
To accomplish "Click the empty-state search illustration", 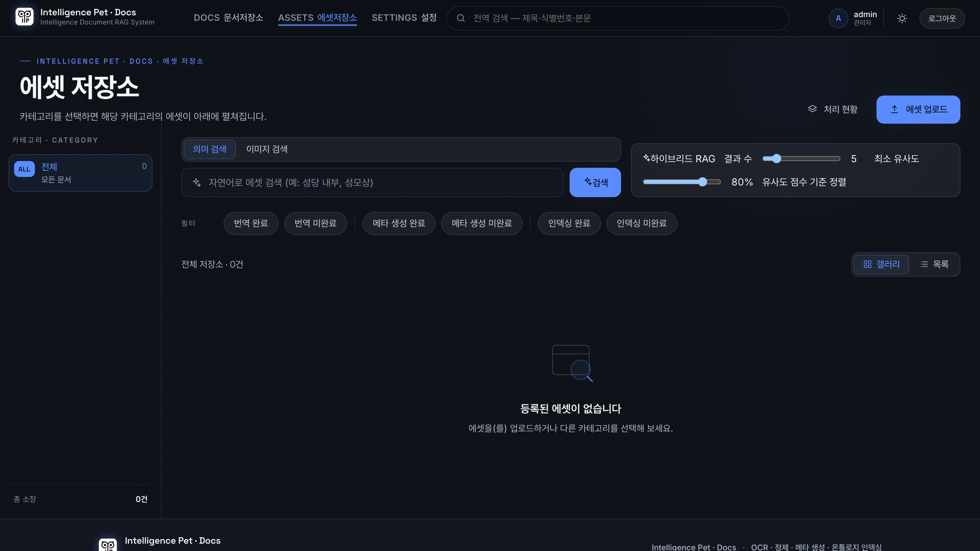I will (572, 363).
